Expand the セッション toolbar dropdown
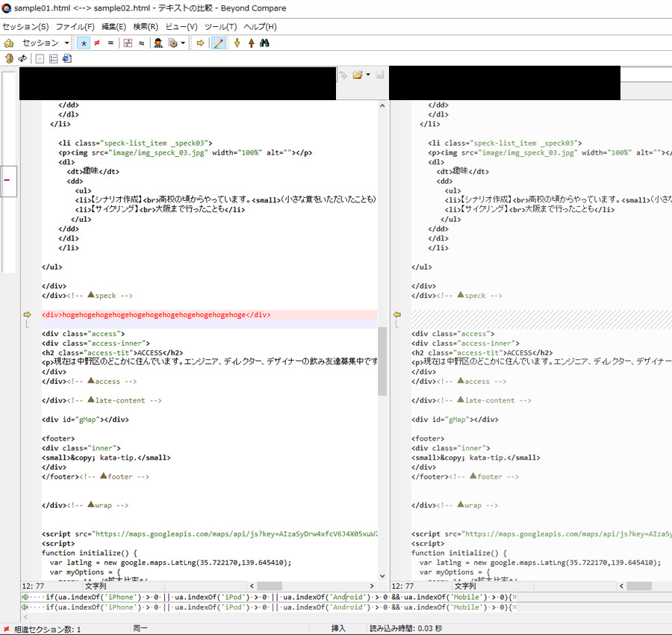 [66, 43]
